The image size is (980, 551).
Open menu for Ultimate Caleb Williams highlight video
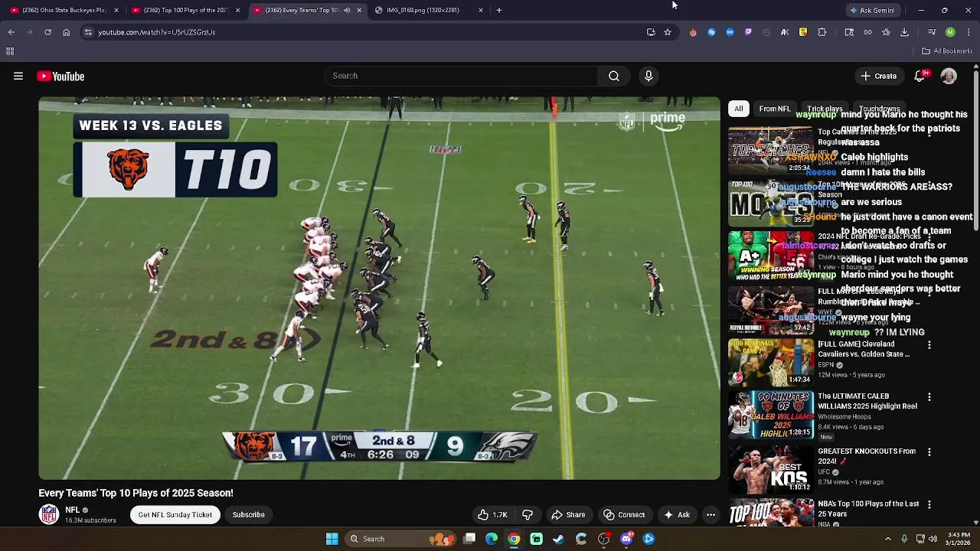tap(929, 397)
